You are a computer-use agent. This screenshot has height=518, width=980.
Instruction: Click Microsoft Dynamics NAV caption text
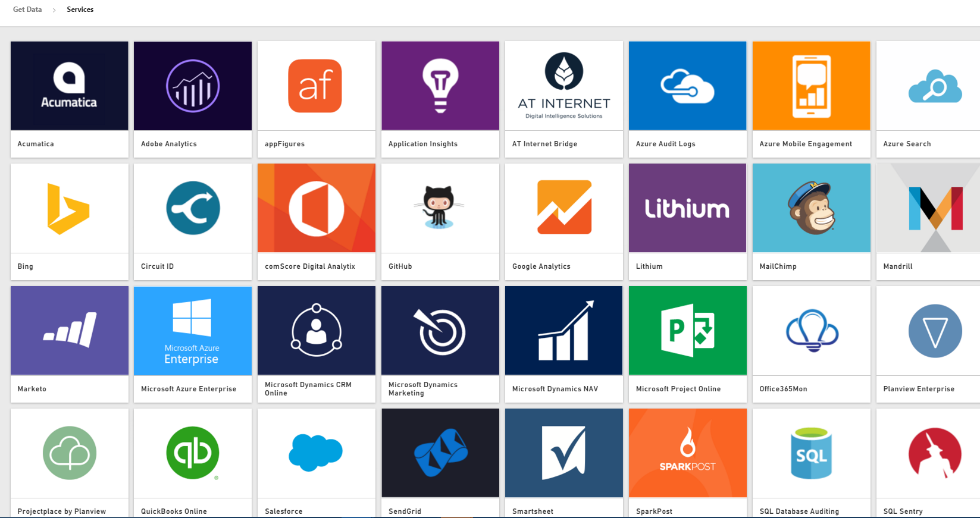pos(555,389)
